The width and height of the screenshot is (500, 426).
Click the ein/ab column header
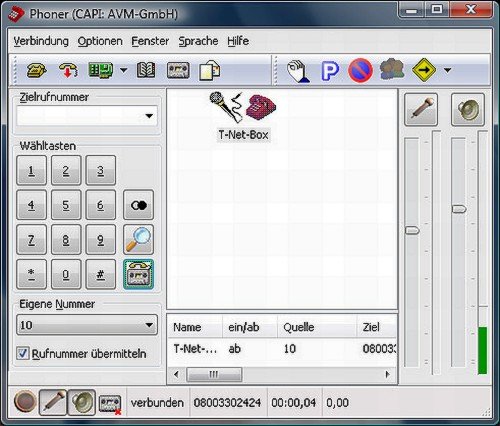point(250,327)
